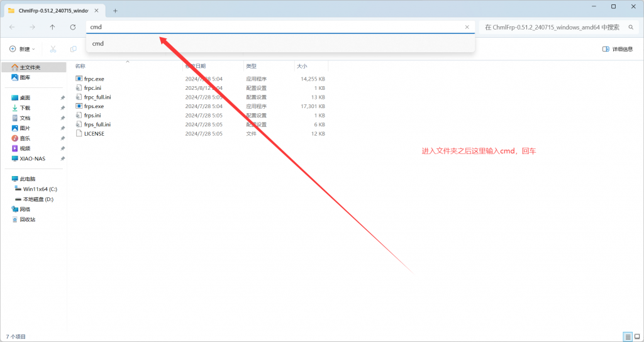644x342 pixels.
Task: Switch to the details list view toggle
Action: (x=627, y=336)
